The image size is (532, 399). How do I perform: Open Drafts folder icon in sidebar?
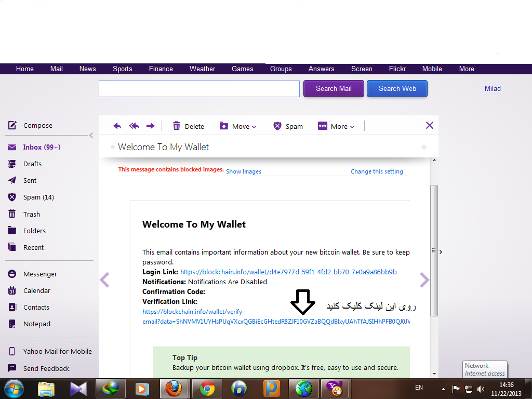pyautogui.click(x=12, y=164)
